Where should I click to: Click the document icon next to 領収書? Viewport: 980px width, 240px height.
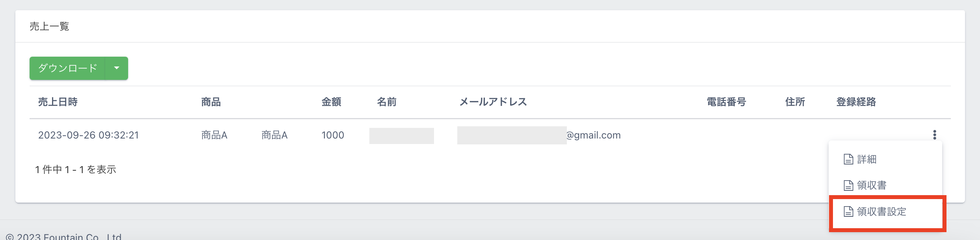[x=848, y=185]
